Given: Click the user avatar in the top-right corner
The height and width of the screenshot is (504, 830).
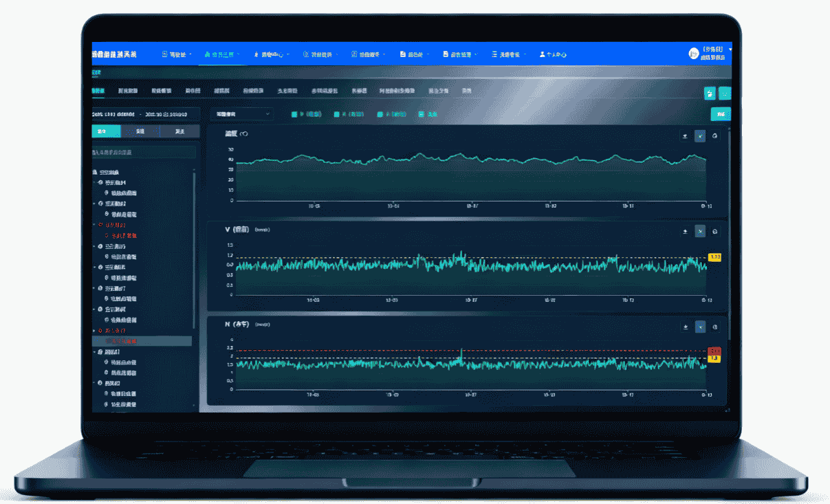Looking at the screenshot, I should pos(693,54).
